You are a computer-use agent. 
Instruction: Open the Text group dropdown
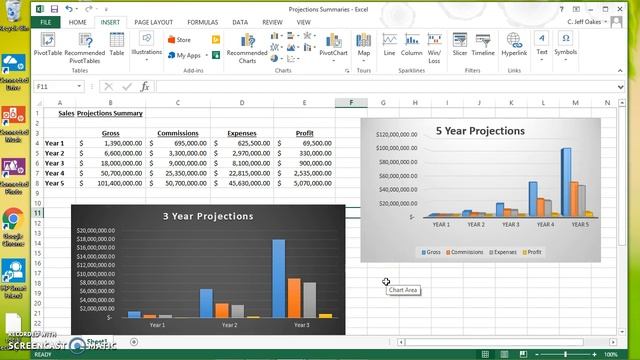tap(542, 47)
